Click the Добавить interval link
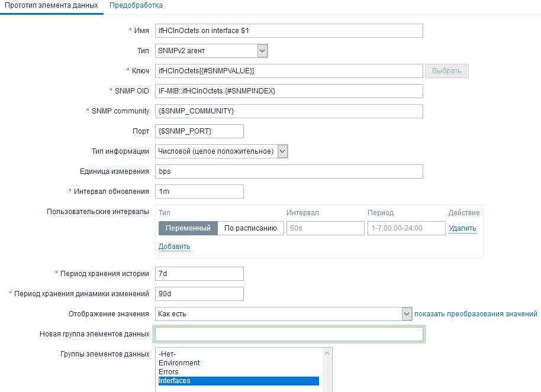The height and width of the screenshot is (392, 541). [x=174, y=247]
